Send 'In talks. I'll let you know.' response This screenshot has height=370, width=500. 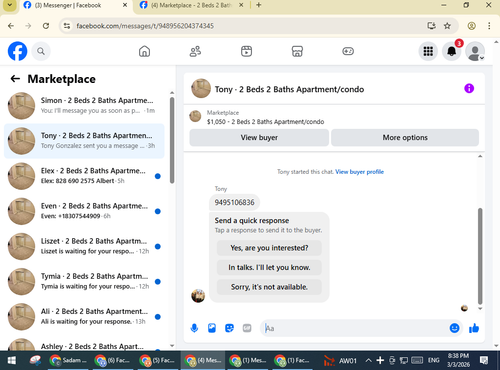click(269, 267)
